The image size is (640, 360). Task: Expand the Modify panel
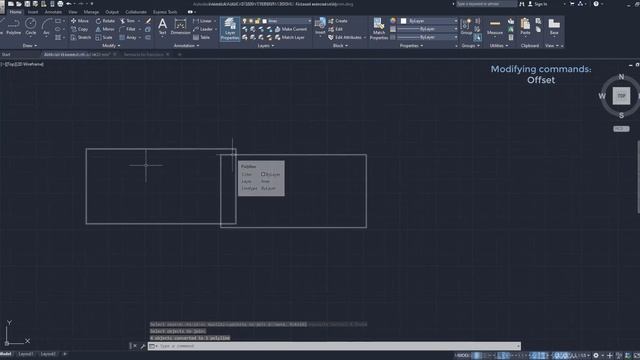pos(111,46)
